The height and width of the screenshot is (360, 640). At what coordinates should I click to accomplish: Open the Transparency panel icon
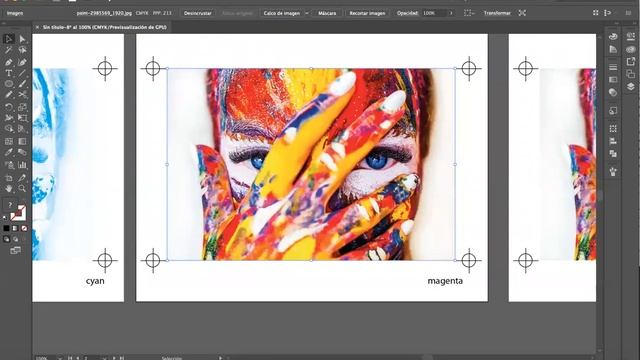[613, 93]
